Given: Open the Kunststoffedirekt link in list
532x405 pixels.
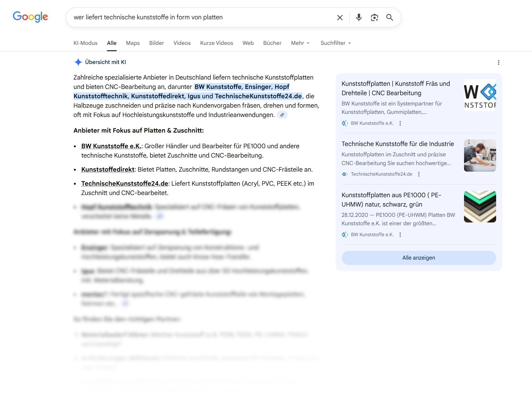Looking at the screenshot, I should coord(108,169).
